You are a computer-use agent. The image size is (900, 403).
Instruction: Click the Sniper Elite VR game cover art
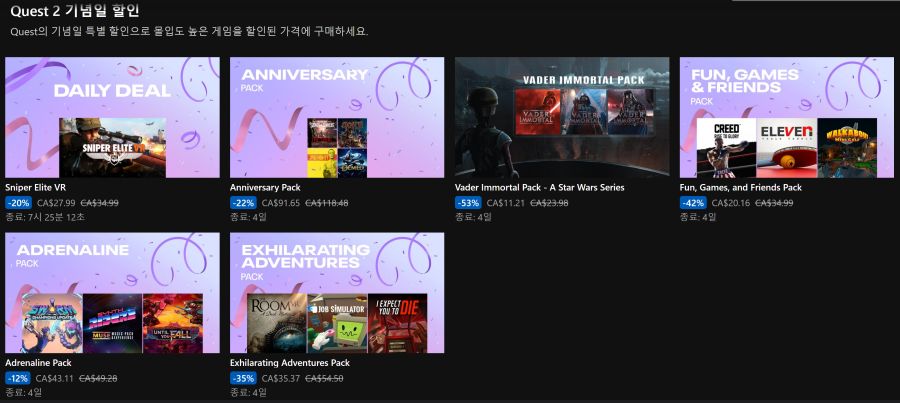pos(112,148)
